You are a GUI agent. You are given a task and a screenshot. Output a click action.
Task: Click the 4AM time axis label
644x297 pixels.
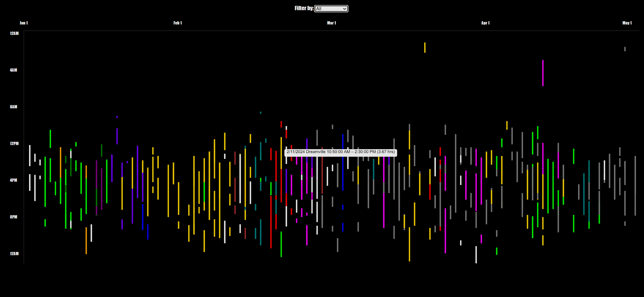click(x=14, y=70)
